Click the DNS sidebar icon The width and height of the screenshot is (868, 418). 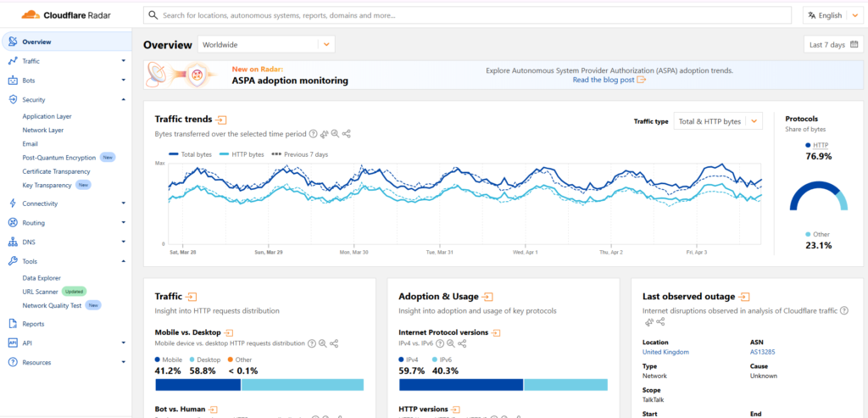click(13, 242)
